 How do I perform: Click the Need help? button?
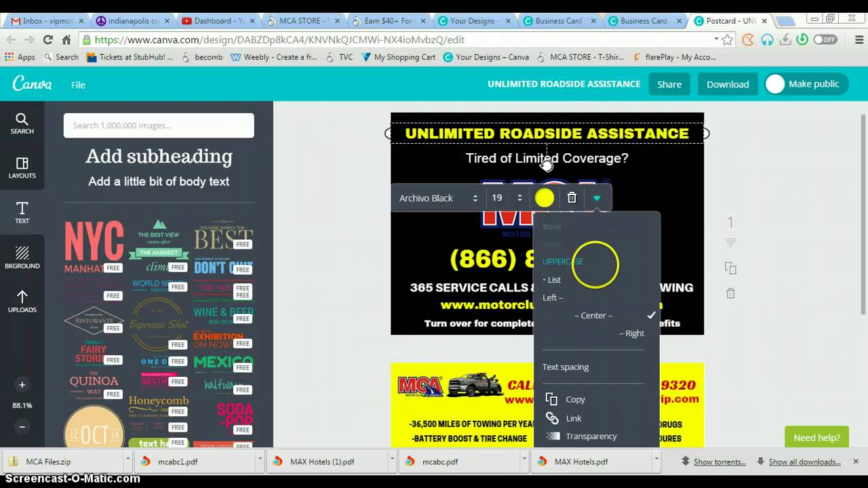(816, 437)
